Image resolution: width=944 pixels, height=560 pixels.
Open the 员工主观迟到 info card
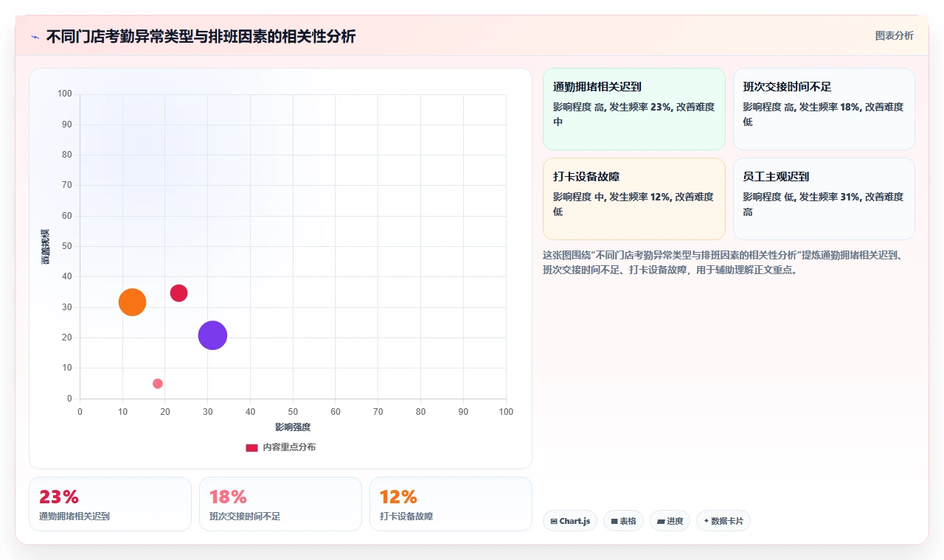pyautogui.click(x=824, y=199)
